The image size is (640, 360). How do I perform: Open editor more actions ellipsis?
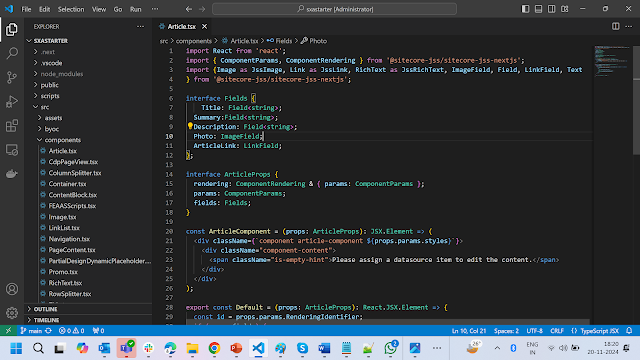[629, 27]
